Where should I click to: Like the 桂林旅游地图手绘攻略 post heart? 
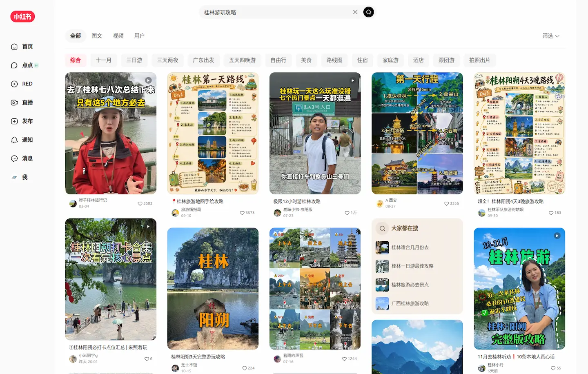click(242, 213)
